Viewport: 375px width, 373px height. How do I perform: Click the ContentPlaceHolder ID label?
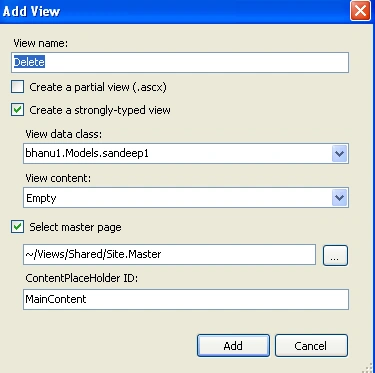point(82,278)
